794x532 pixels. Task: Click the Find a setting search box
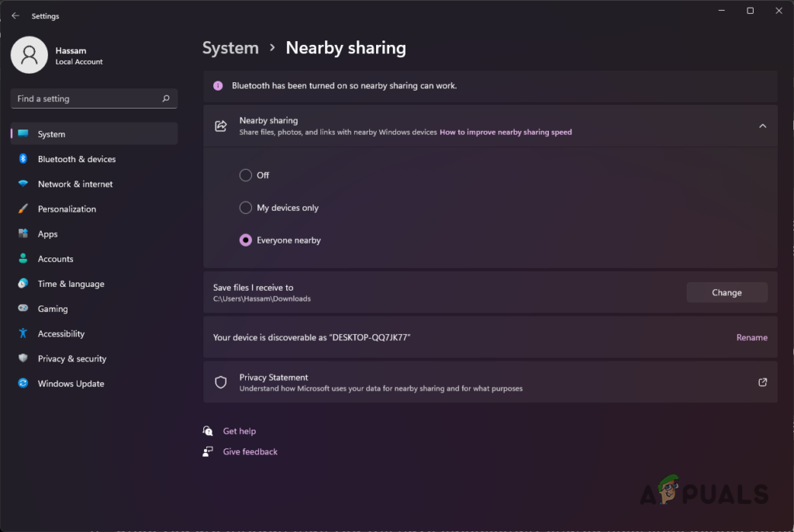(85, 98)
